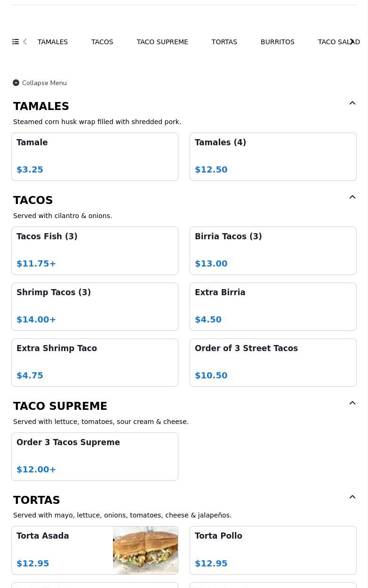Collapse the TACO SUPREME section chevron
Image resolution: width=368 pixels, height=588 pixels.
point(352,403)
